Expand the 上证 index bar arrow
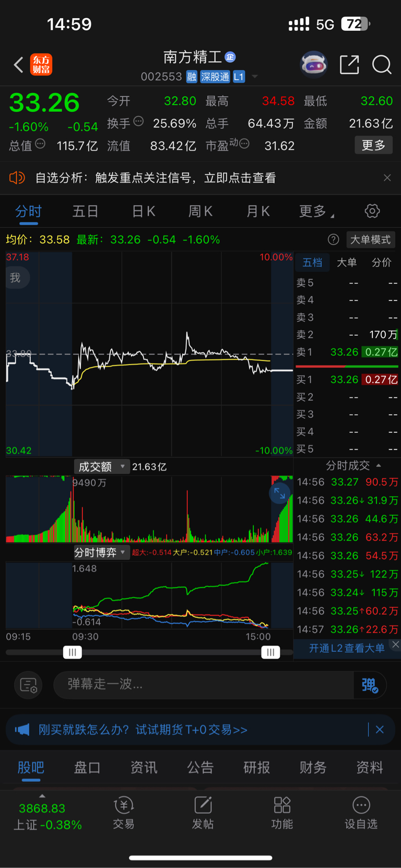Image resolution: width=401 pixels, height=868 pixels. [x=42, y=796]
